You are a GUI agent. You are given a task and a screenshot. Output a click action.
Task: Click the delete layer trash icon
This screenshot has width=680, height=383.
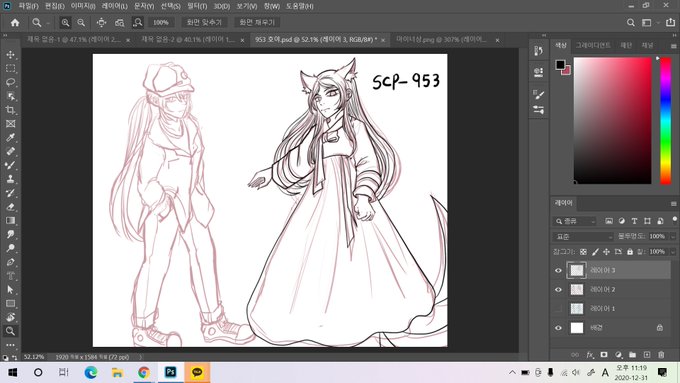click(661, 355)
